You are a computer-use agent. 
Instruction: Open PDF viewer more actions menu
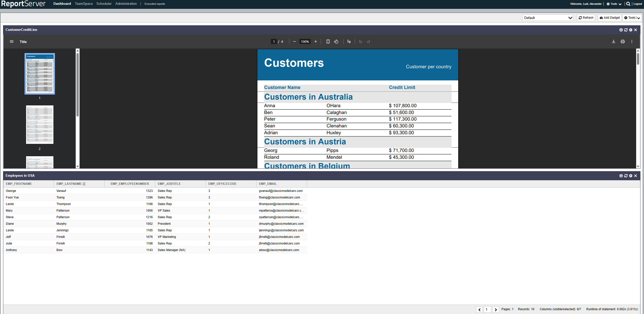tap(632, 42)
